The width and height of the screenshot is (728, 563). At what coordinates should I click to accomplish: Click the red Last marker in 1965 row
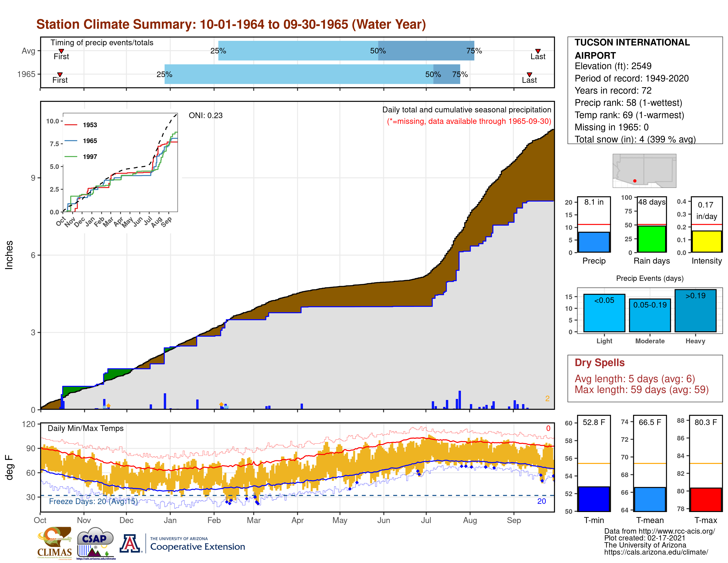[x=529, y=74]
